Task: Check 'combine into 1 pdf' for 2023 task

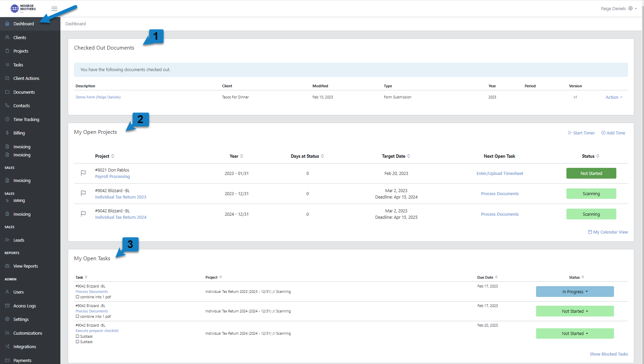Action: (78, 297)
